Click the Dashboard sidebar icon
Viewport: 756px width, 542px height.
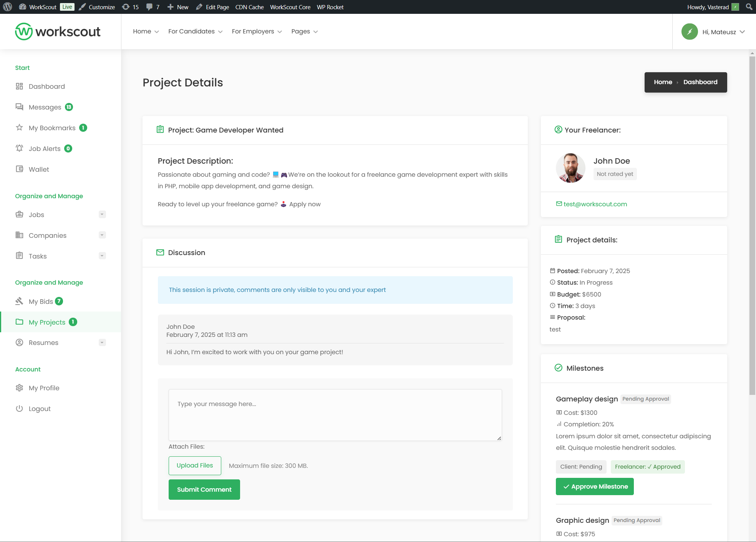point(19,86)
